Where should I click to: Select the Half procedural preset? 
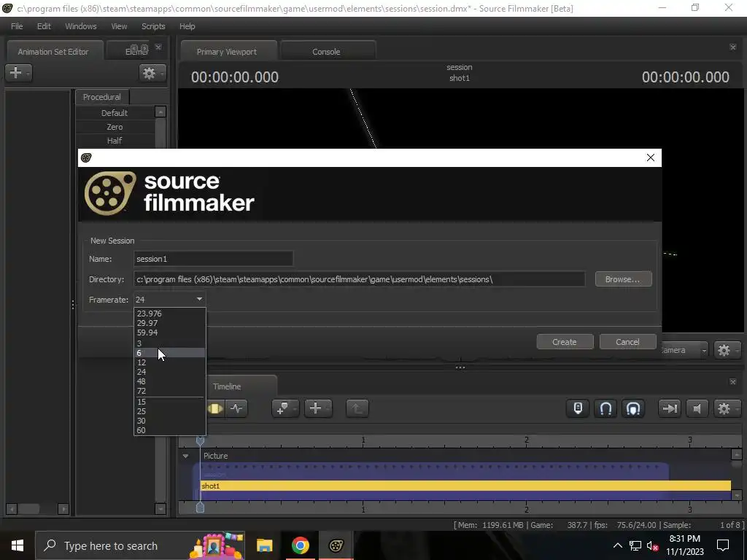[x=115, y=141]
